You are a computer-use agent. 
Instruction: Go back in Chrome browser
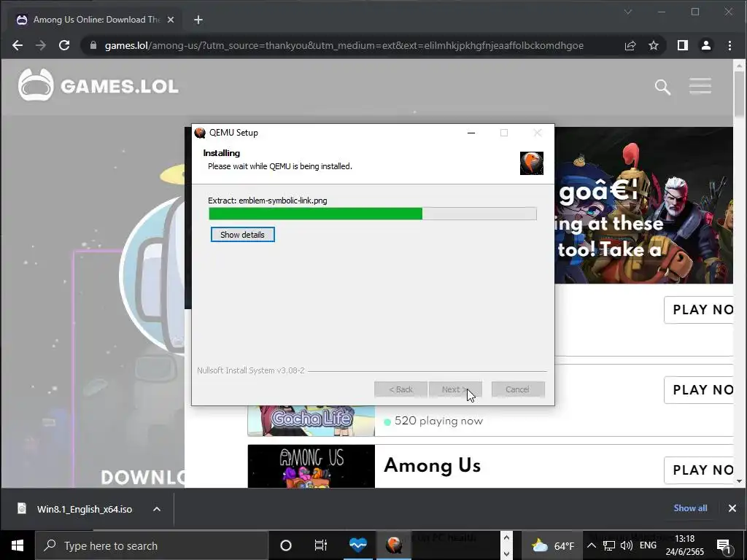coord(18,45)
